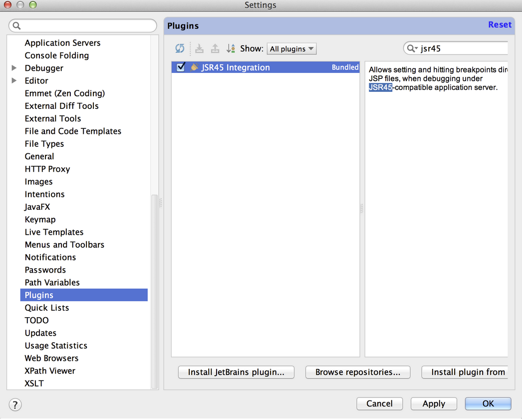Click highlighted JSR45 text in description
Screen dimensions: 522x420
pyautogui.click(x=380, y=87)
